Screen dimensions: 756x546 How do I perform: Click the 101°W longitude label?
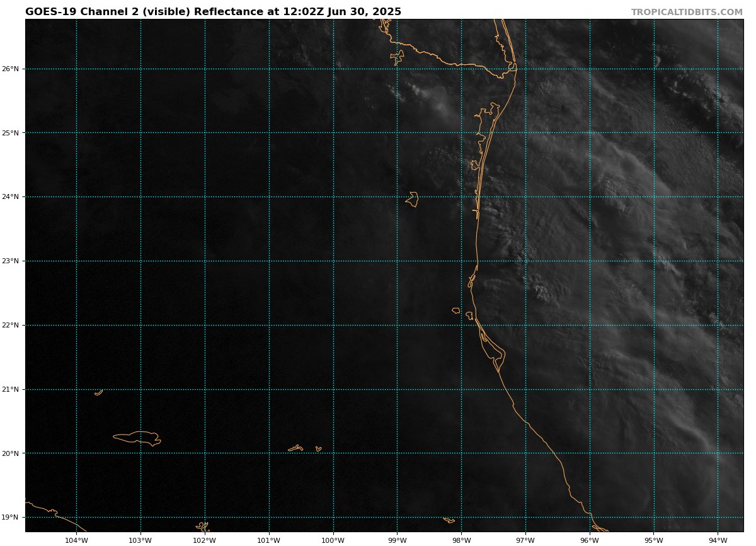point(269,540)
